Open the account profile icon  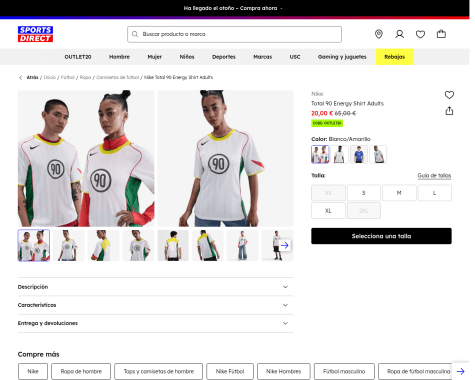pos(400,34)
